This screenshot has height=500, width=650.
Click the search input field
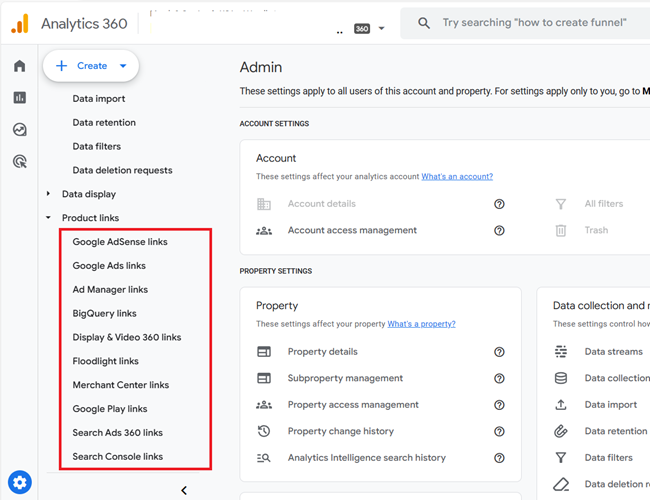(534, 23)
